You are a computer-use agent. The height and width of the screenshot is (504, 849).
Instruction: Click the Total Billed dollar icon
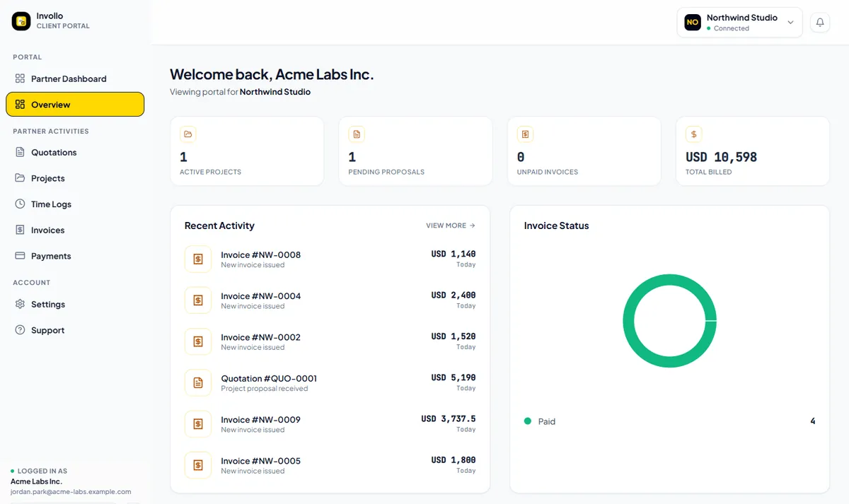694,134
